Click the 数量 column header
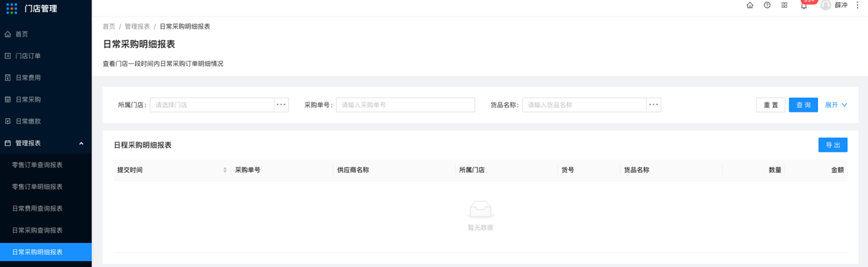The height and width of the screenshot is (267, 868). click(x=775, y=170)
